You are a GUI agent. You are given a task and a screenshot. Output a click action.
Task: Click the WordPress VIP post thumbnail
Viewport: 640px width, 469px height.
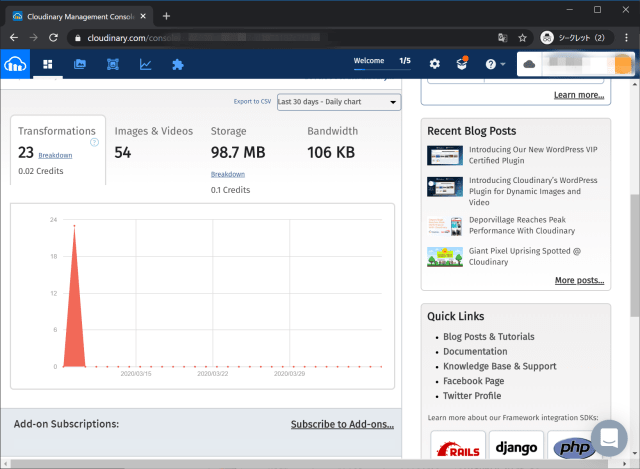[x=445, y=156]
